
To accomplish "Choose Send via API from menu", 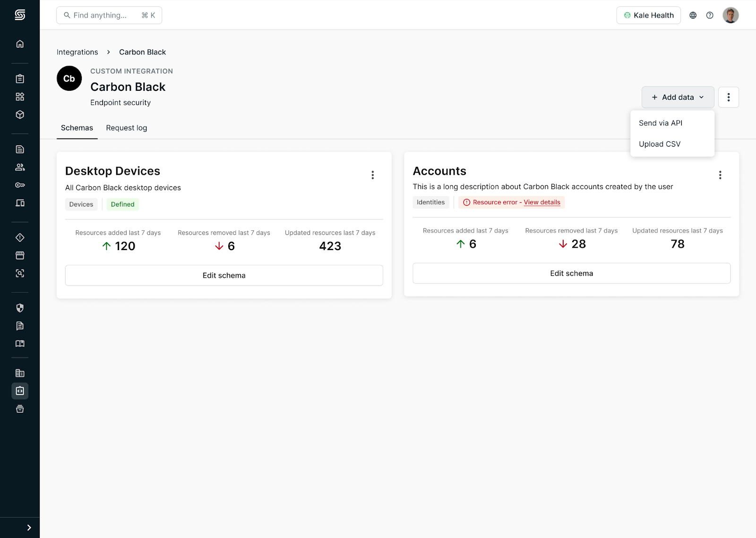I will tap(672, 123).
